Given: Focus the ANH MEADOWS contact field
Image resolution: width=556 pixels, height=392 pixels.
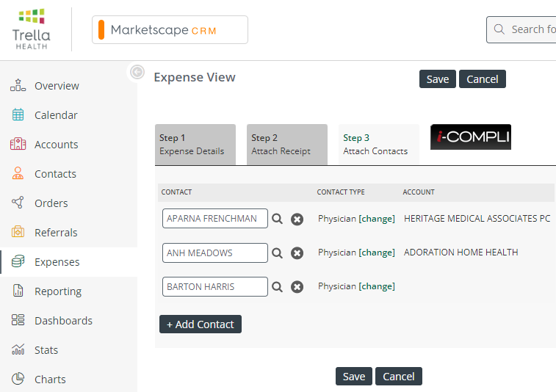Looking at the screenshot, I should click(x=215, y=253).
